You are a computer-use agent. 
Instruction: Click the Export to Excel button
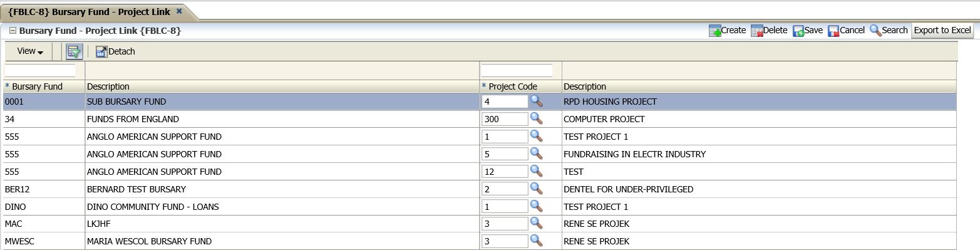pyautogui.click(x=942, y=30)
